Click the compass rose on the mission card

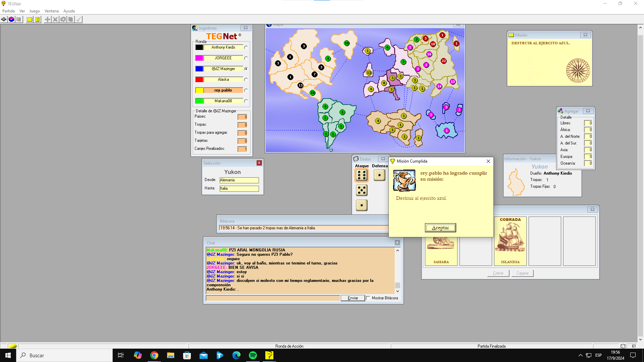coord(578,70)
